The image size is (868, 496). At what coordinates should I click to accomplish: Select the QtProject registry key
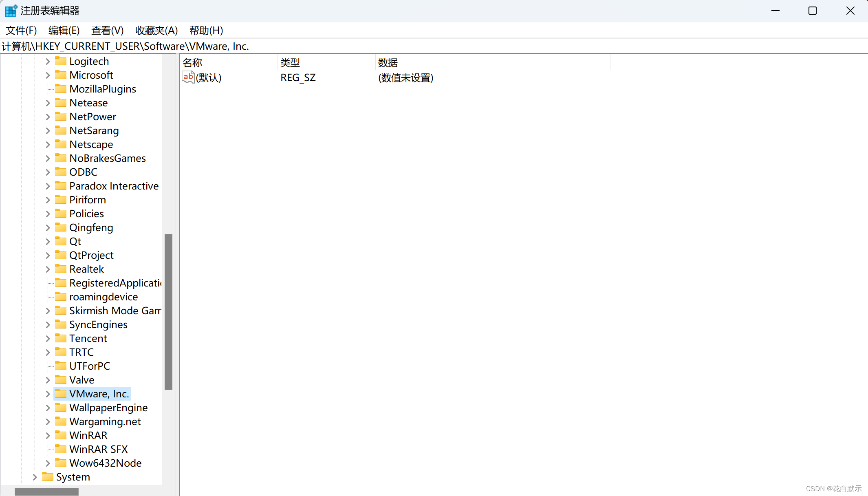pos(91,255)
